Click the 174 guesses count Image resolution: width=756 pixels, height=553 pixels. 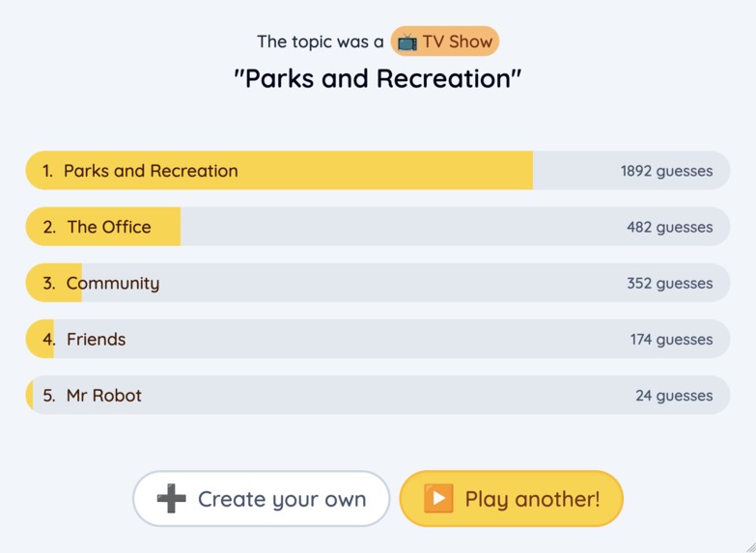pos(671,339)
